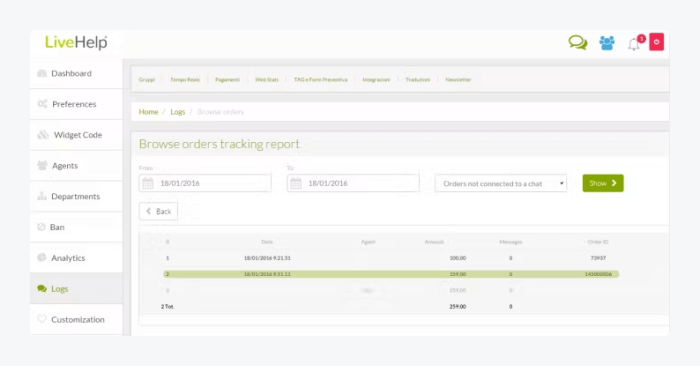
Task: Click the red power logout button
Action: [x=656, y=42]
